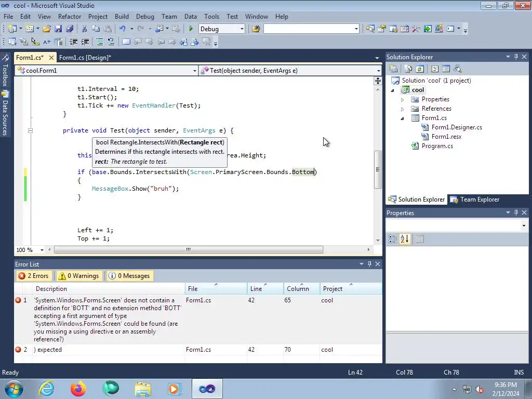Open the Debug configuration dropdown
The width and height of the screenshot is (532, 399).
click(242, 29)
